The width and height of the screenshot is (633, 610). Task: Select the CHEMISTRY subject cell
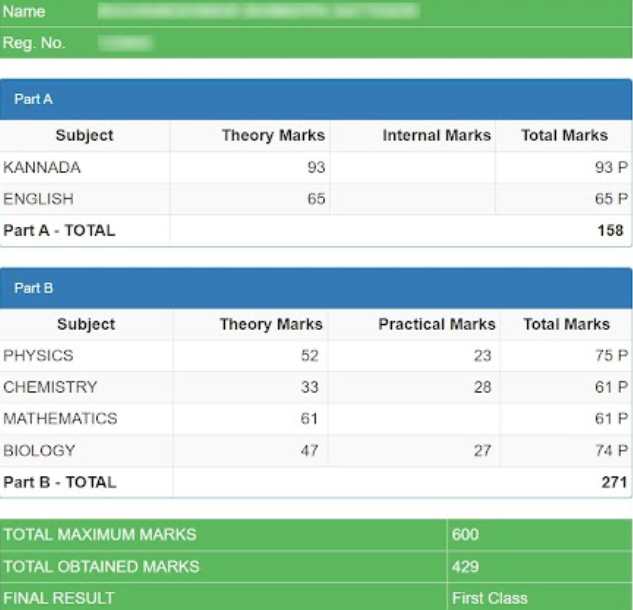[50, 387]
